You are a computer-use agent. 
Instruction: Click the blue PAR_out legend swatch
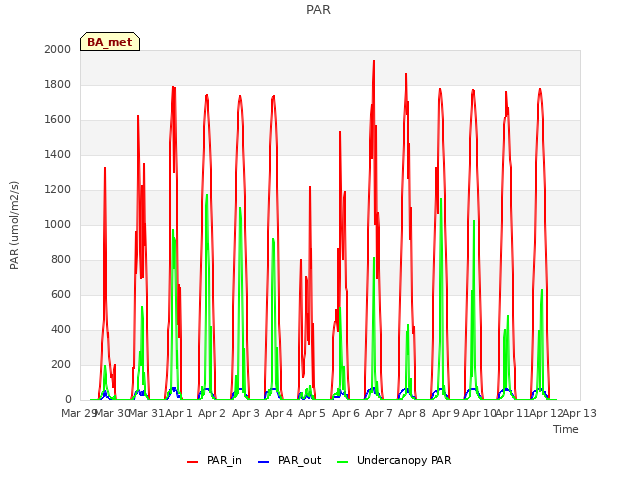tap(264, 462)
